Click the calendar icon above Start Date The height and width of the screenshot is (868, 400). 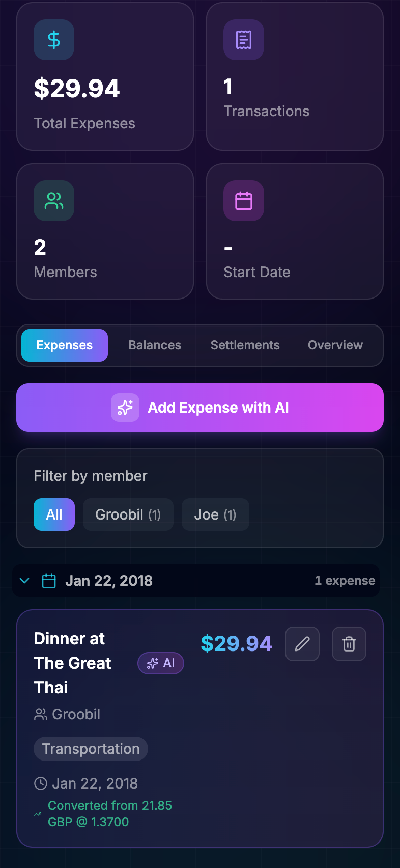244,201
